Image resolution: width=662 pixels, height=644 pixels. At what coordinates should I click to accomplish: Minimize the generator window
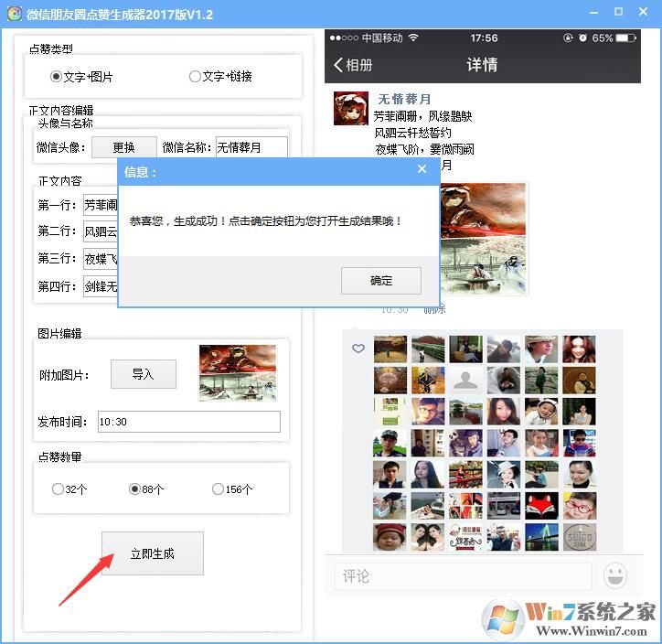(593, 12)
